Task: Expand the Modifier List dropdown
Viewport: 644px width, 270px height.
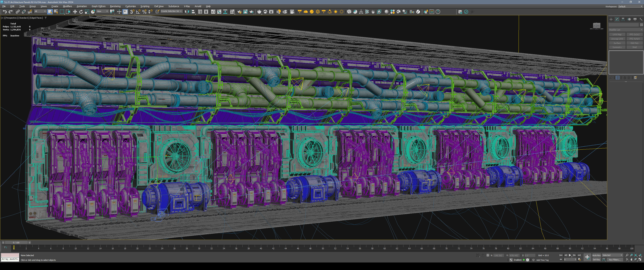Action: click(626, 30)
